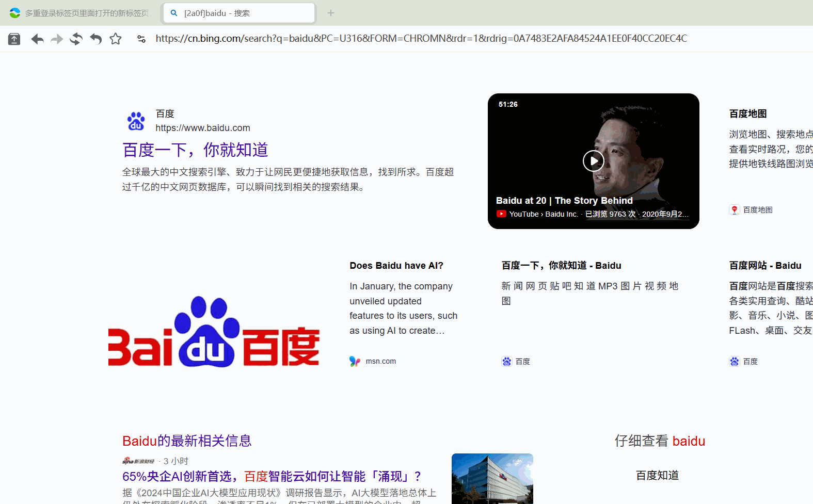
Task: Open the 百度地图 card heading
Action: pos(747,114)
